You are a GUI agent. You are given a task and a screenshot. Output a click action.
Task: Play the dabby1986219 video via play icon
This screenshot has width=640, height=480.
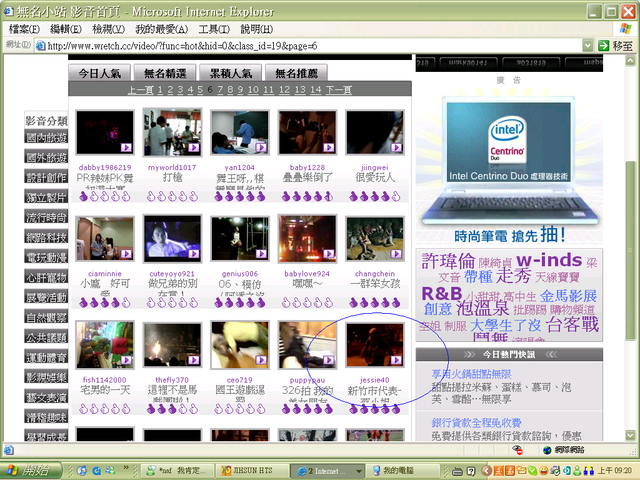click(126, 147)
